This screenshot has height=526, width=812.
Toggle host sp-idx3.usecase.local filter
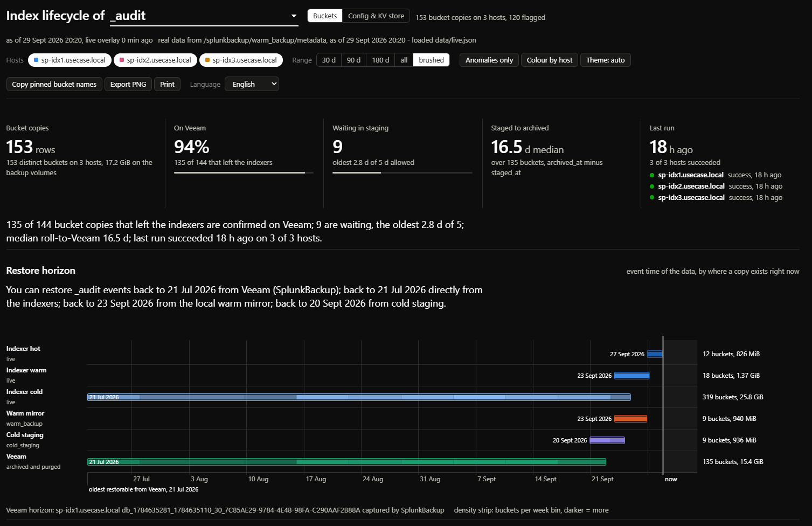coord(241,60)
